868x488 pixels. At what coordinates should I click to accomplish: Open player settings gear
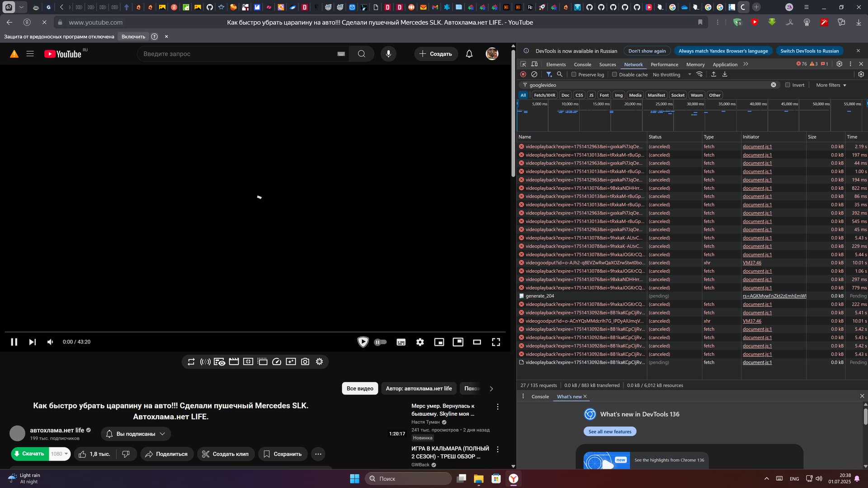coord(420,342)
